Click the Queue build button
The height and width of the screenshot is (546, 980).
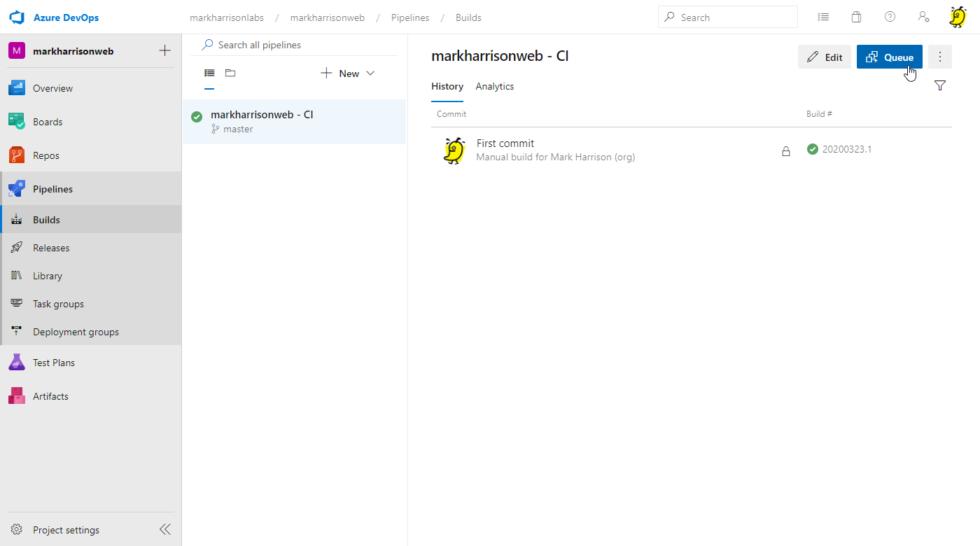tap(889, 57)
